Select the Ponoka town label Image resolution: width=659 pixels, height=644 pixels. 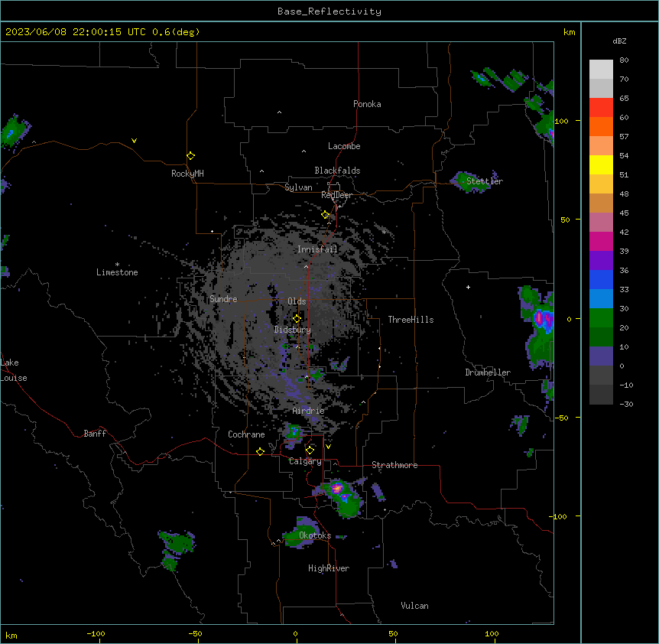tap(367, 104)
